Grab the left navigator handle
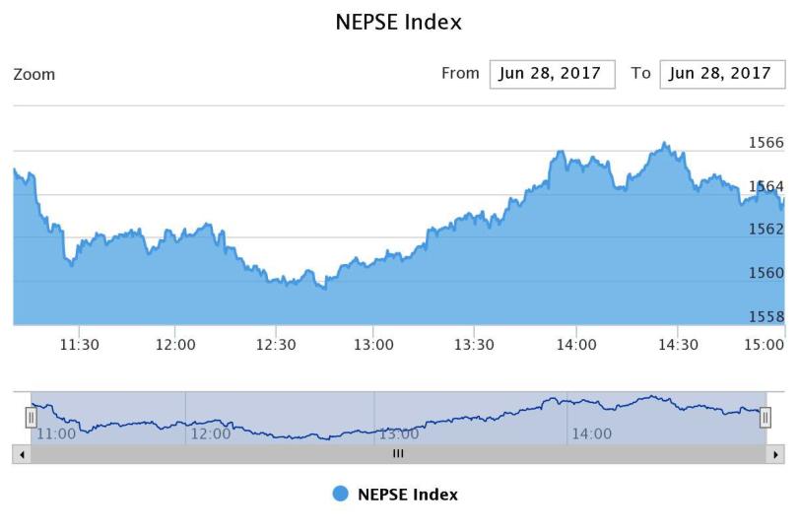798x532 pixels. [31, 418]
